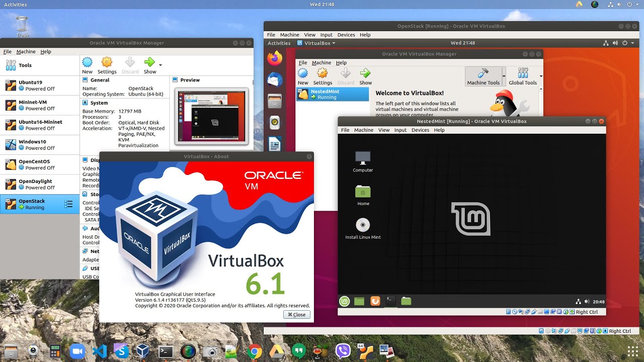The height and width of the screenshot is (362, 644).
Task: Click Activities in host top bar
Action: click(x=16, y=5)
